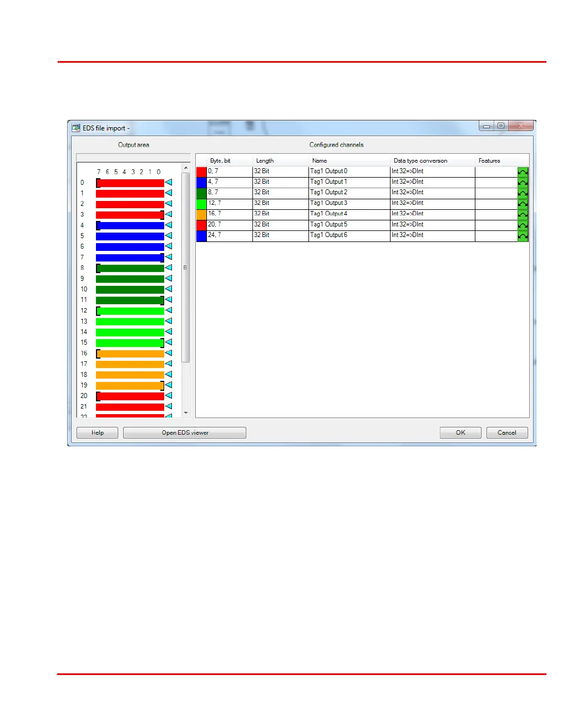
Task: Click the features icon for Tag1 Output 0
Action: point(523,172)
